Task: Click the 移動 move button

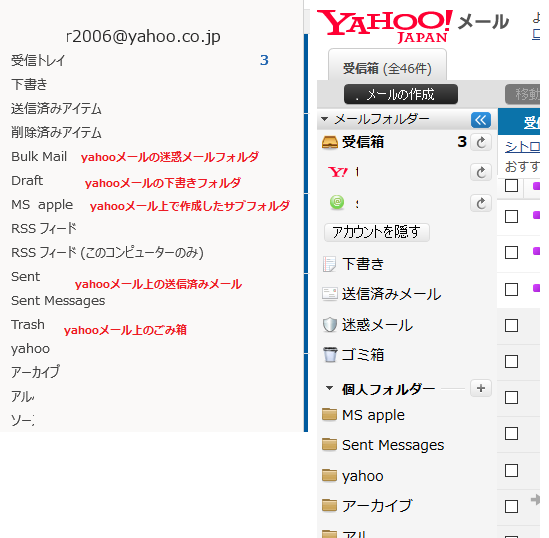Action: tap(522, 94)
